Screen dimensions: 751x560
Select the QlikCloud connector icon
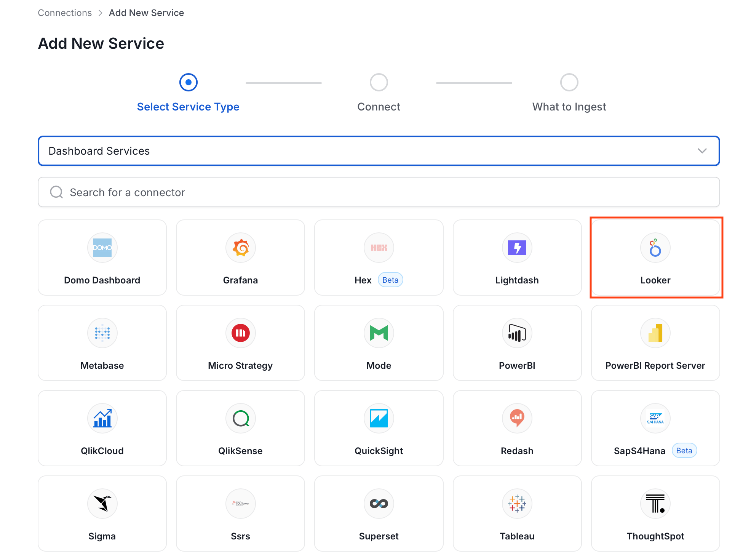coord(102,418)
